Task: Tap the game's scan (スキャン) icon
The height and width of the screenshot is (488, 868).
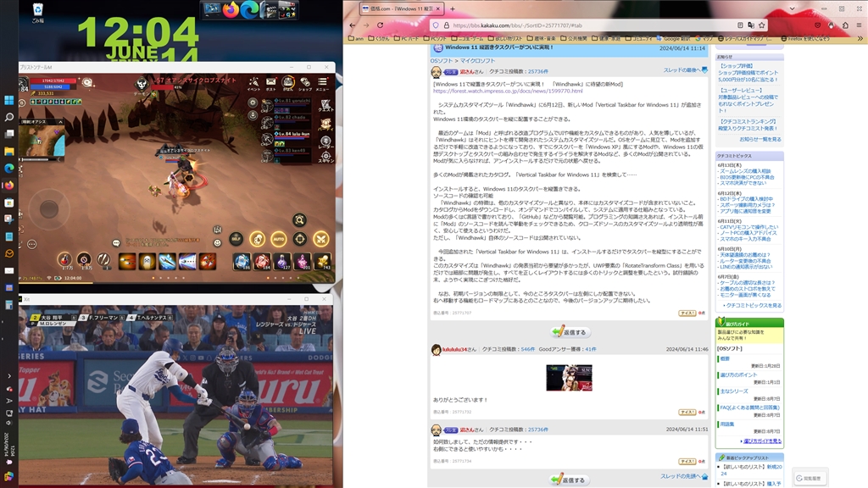Action: 325,157
